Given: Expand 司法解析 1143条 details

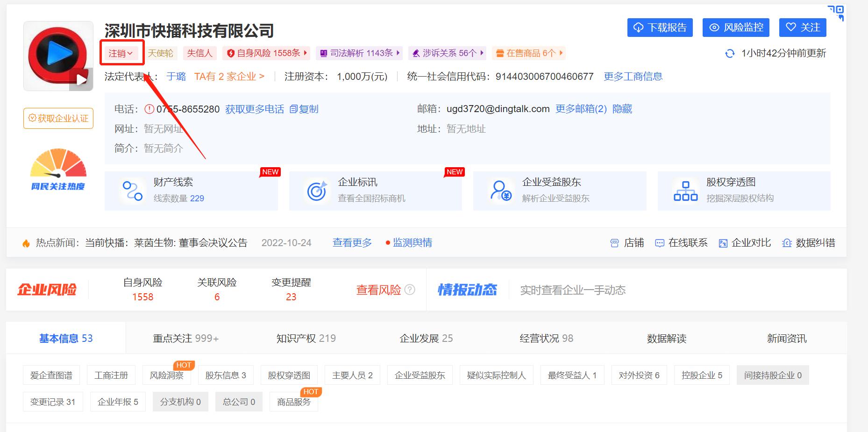Looking at the screenshot, I should pos(358,53).
